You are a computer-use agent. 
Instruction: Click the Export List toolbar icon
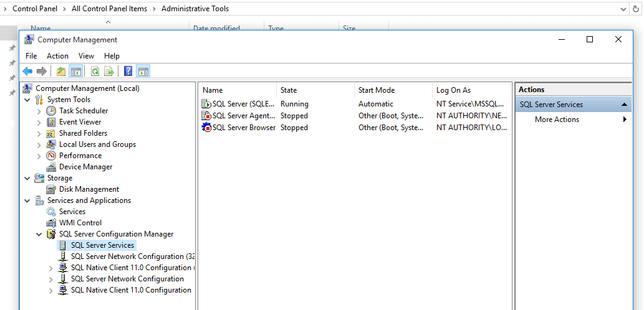(109, 72)
